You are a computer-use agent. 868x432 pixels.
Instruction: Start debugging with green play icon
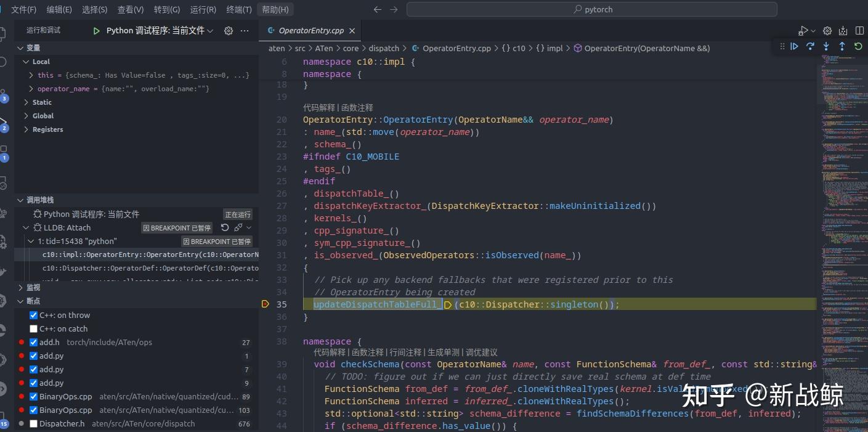coord(96,31)
